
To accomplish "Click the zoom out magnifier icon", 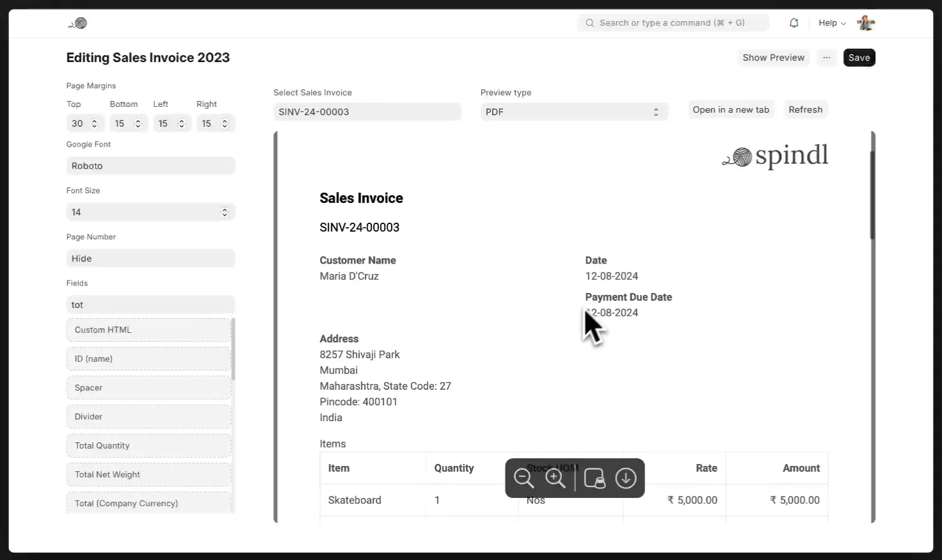I will click(523, 478).
